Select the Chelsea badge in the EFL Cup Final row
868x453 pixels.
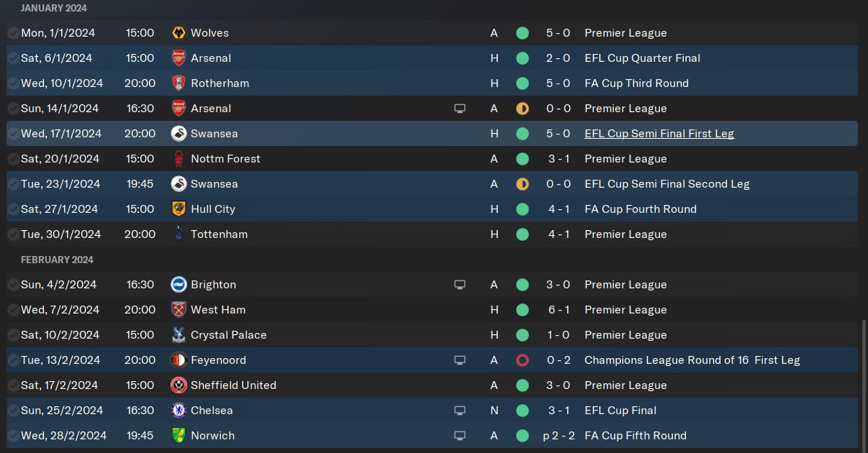pos(178,411)
